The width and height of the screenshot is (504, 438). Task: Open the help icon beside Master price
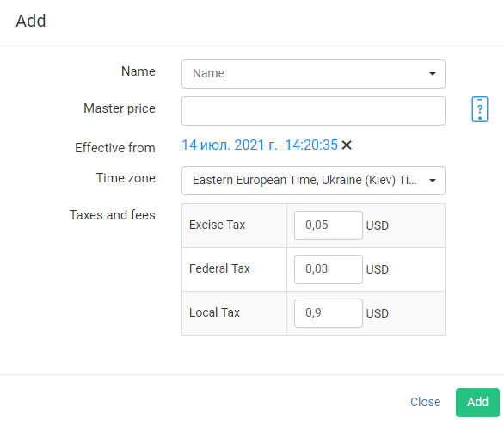point(480,109)
